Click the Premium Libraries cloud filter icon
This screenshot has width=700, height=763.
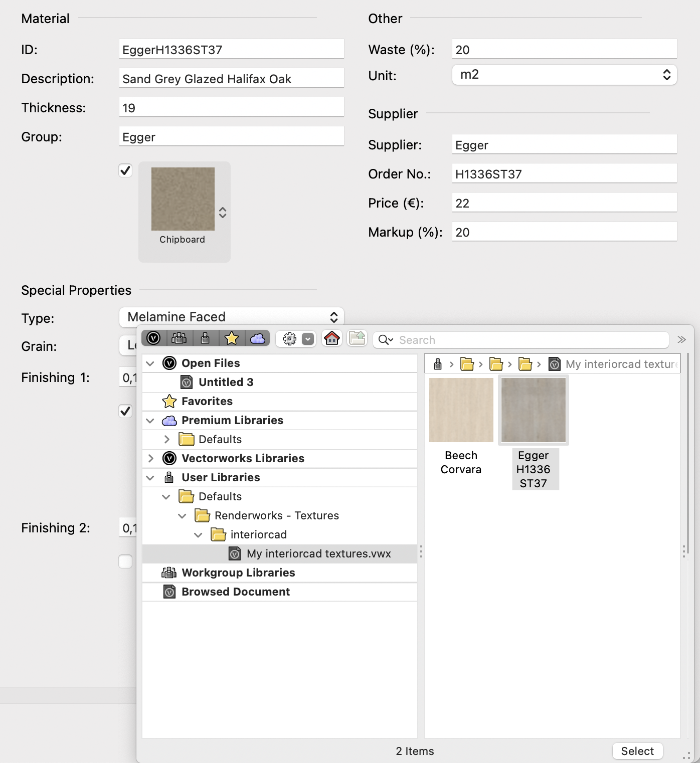[258, 338]
